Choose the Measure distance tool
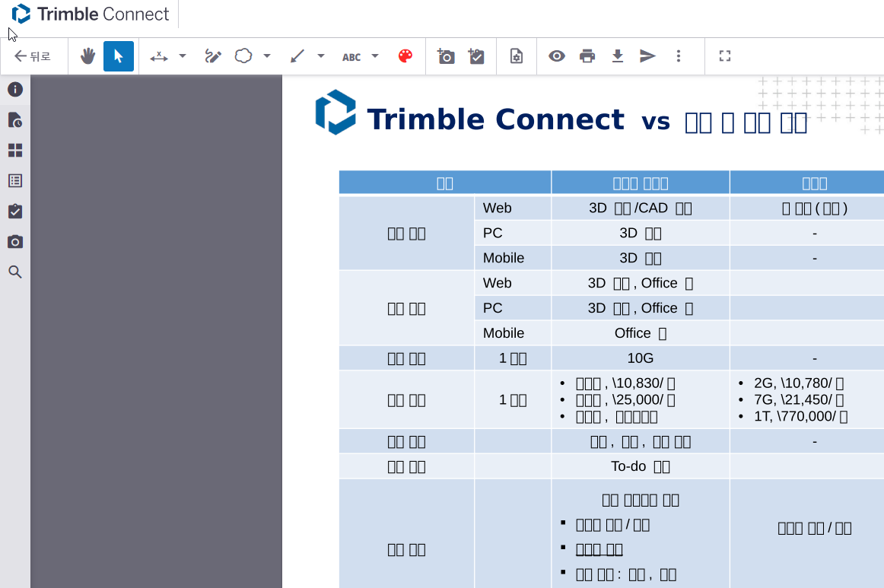Viewport: 884px width, 588px height. (159, 56)
